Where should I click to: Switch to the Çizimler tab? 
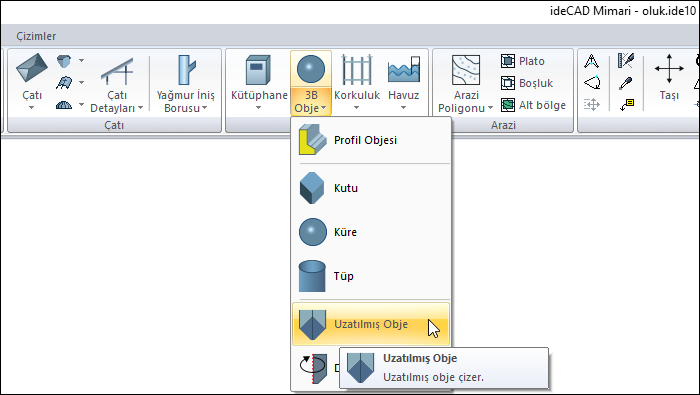click(x=36, y=36)
